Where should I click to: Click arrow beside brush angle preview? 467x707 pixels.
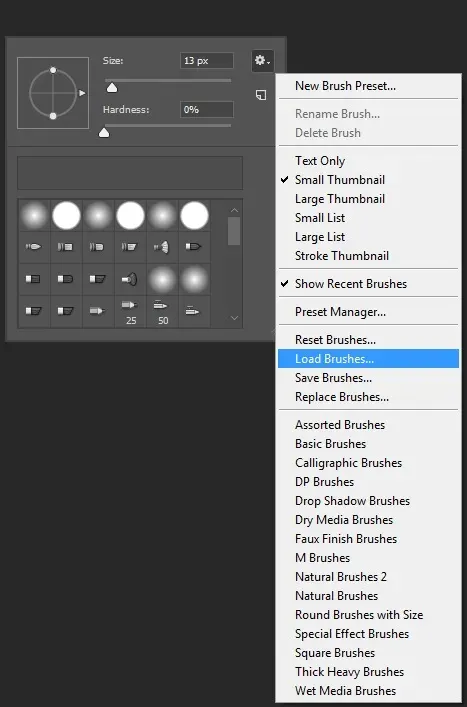coord(82,93)
